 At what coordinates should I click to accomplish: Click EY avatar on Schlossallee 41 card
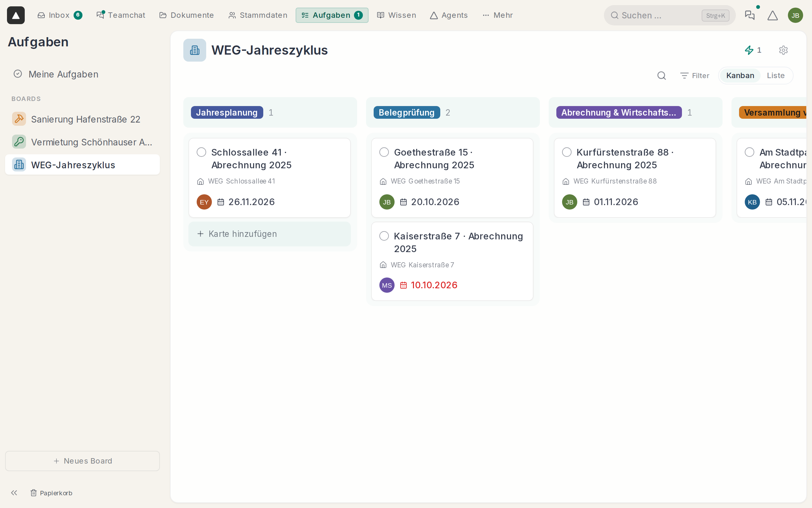(204, 202)
